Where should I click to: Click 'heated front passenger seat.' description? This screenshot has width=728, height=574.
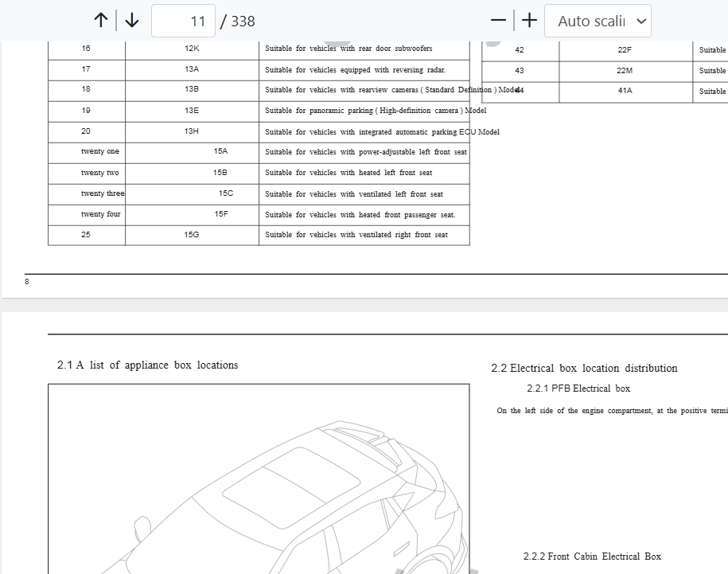point(360,215)
